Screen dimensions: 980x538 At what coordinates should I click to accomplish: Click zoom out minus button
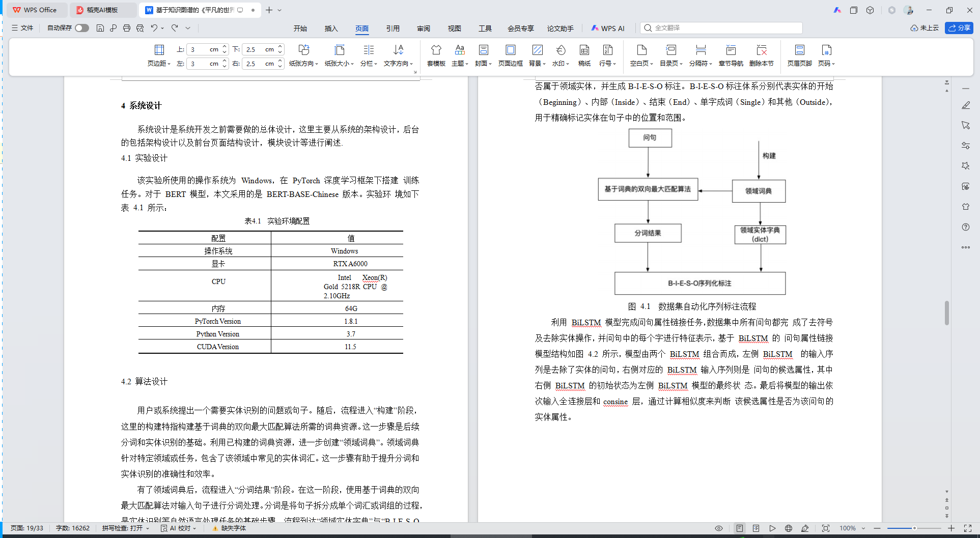[877, 528]
